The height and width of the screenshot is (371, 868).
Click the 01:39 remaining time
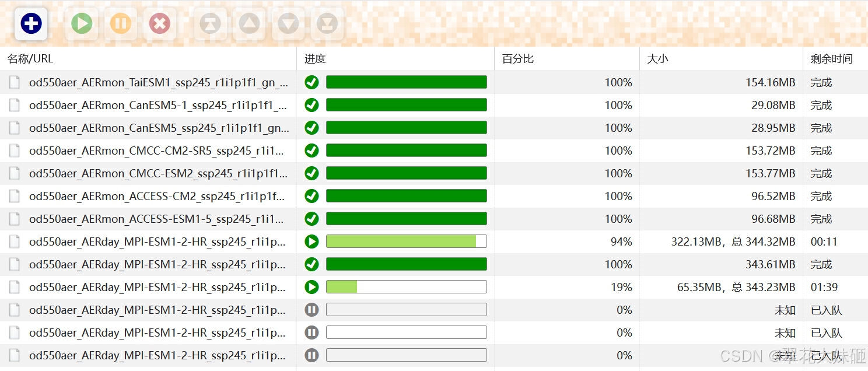coord(824,288)
